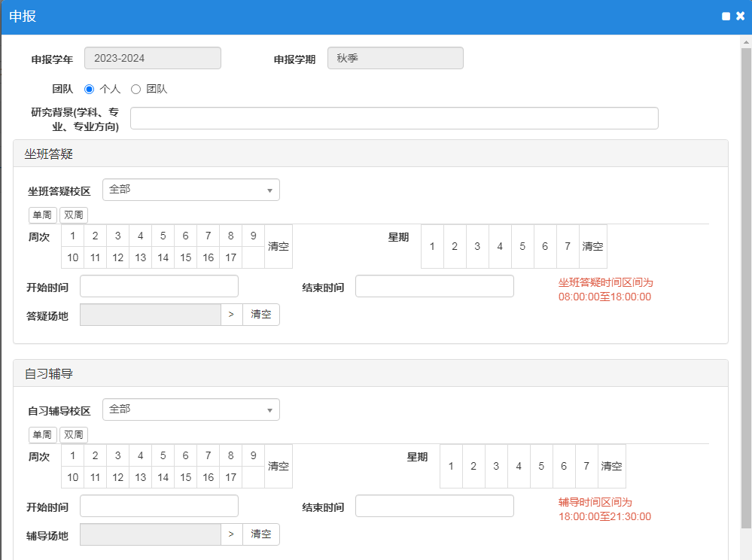Choose week 5 in 坐班答疑 周次 grid

163,236
